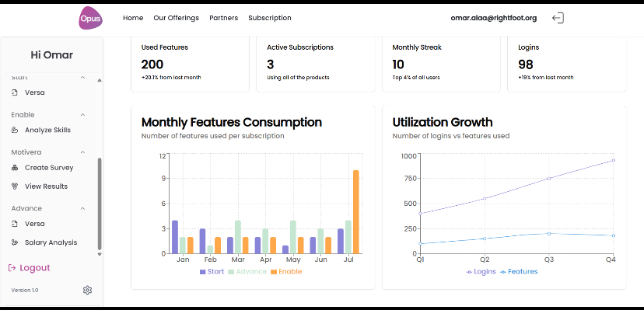
Task: Click the Logout arrow icon in sidebar
Action: coord(12,268)
